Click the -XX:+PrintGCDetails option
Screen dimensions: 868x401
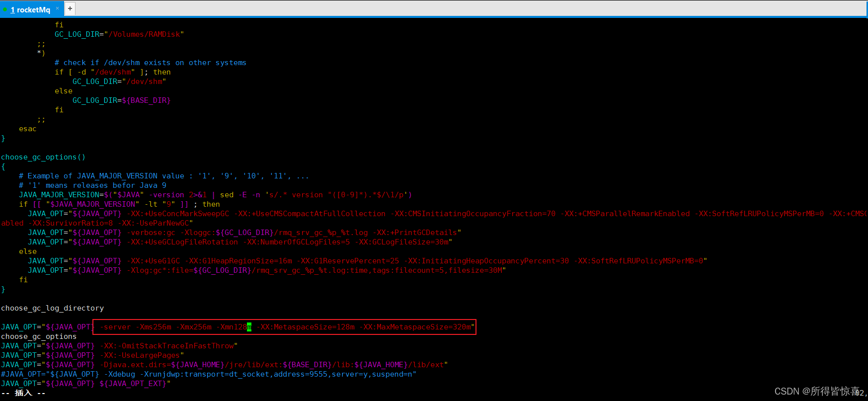(x=415, y=233)
